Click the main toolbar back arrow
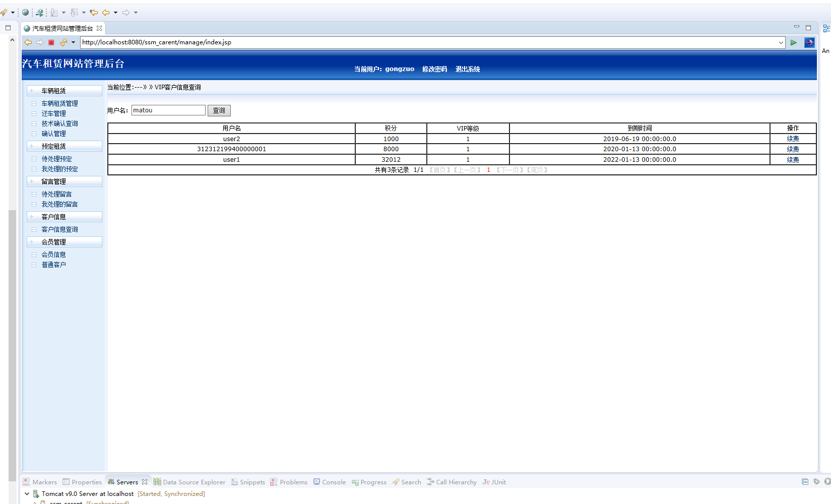831x504 pixels. point(106,13)
